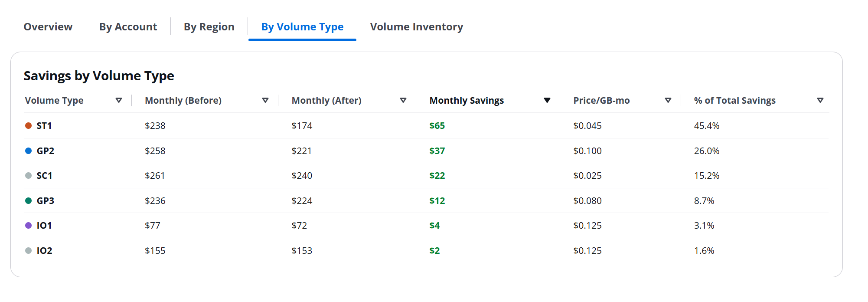Click GP3 price $0.080

tap(587, 201)
